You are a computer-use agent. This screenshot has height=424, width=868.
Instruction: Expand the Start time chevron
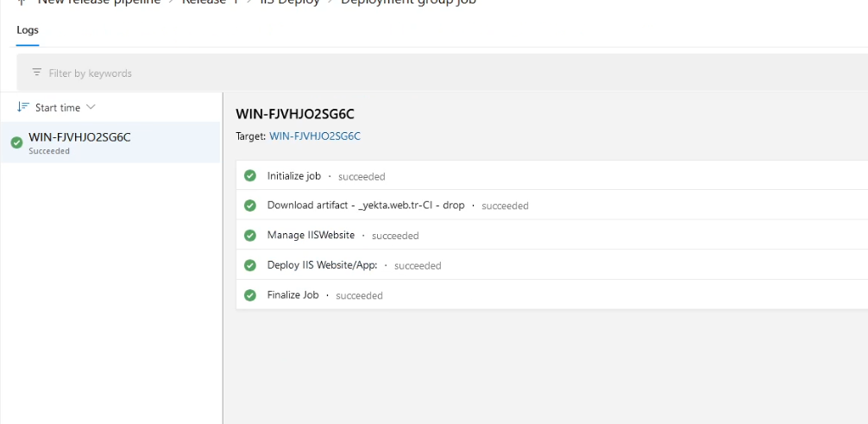click(x=91, y=107)
